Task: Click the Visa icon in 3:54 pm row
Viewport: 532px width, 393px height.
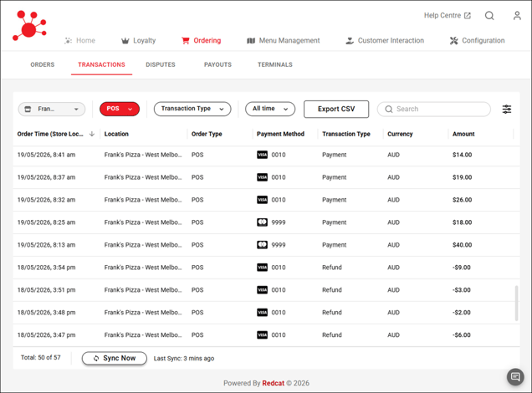Action: [262, 268]
